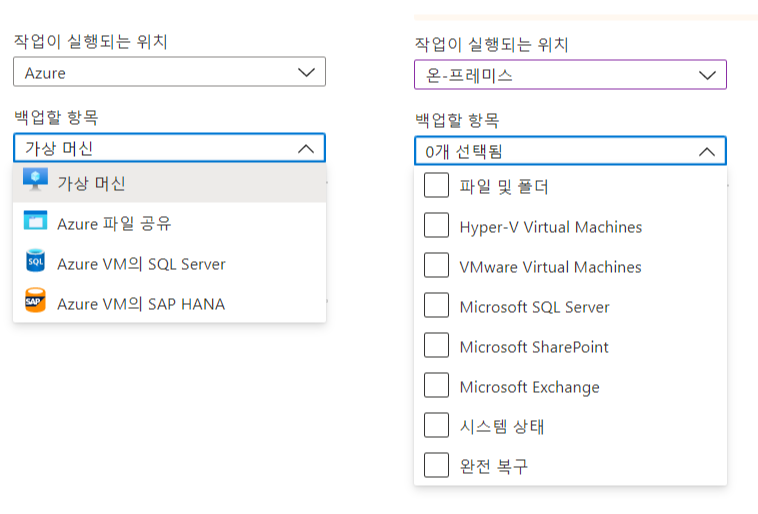The height and width of the screenshot is (514, 758).
Task: Select Azure VM의 SQL Server option
Action: click(170, 264)
